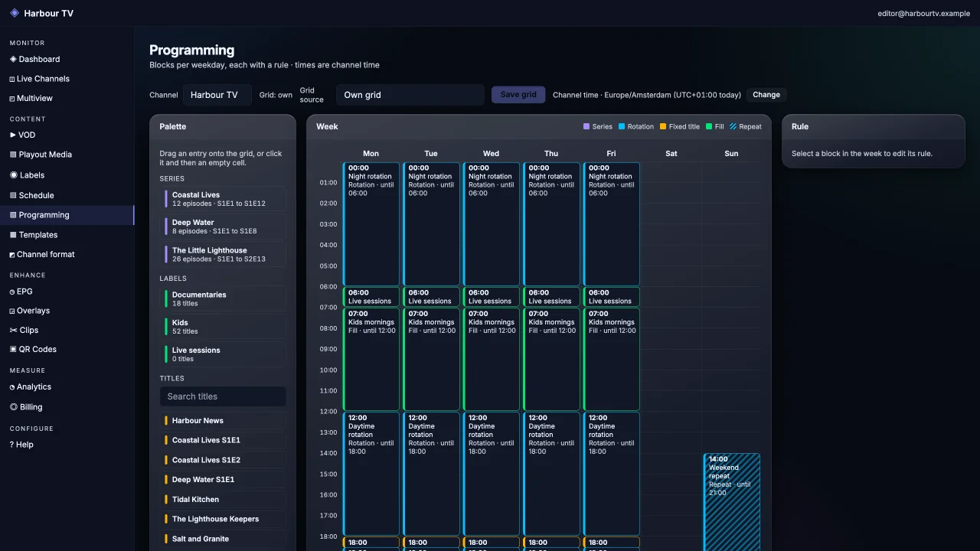The image size is (980, 551).
Task: Click the striped Repeat legend swatch
Action: (x=733, y=127)
